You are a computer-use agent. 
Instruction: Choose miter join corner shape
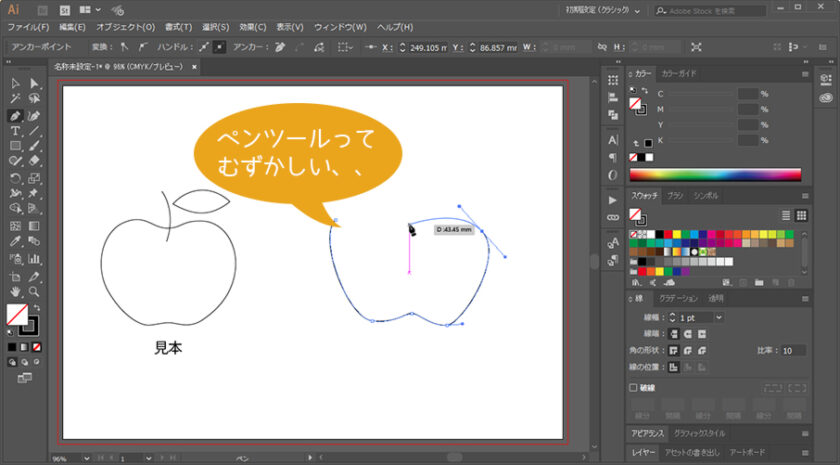click(674, 350)
